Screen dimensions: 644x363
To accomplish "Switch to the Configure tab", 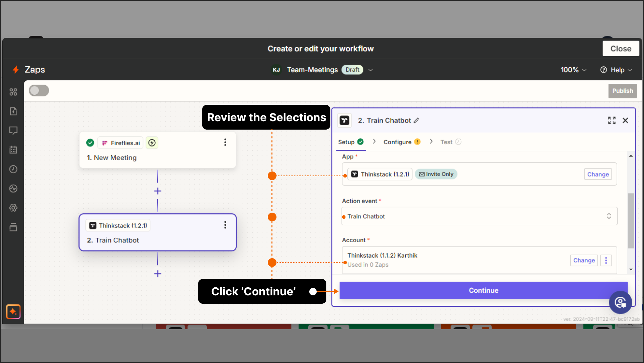I will coord(402,142).
